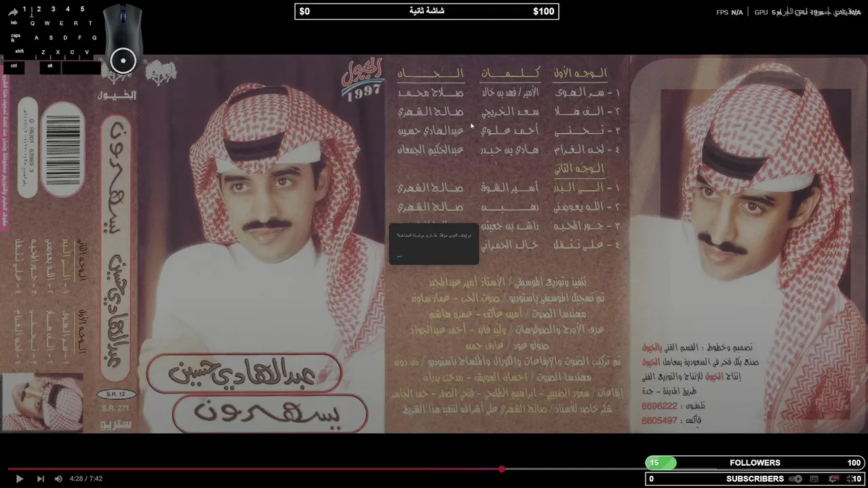Click the "شاشة ثانية" donation goal title
The image size is (868, 488).
(427, 11)
